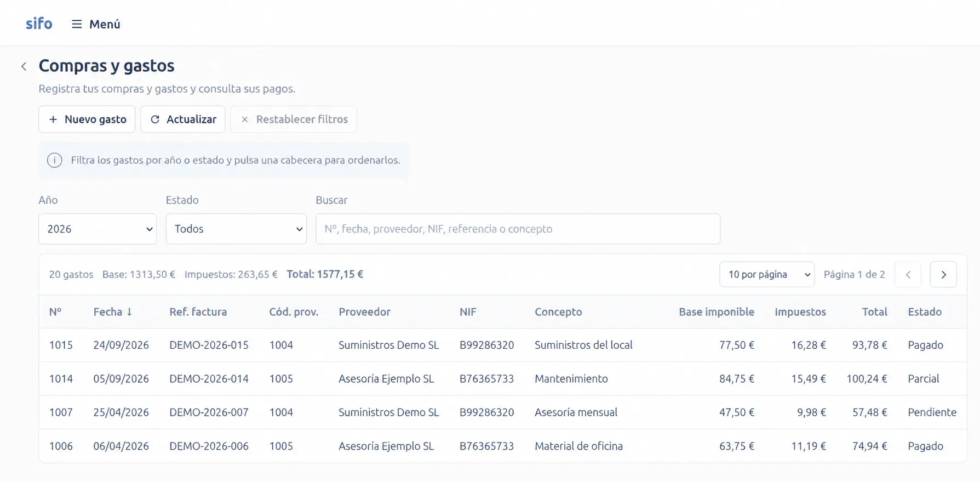Click the sifo logo
The height and width of the screenshot is (482, 980).
coord(39,24)
